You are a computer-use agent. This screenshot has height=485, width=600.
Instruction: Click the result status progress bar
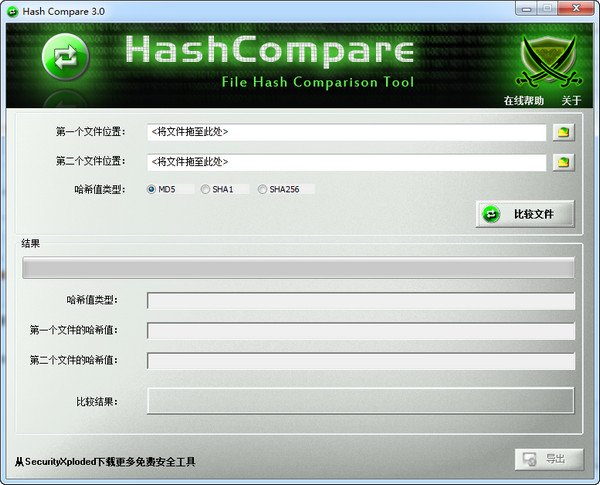pyautogui.click(x=298, y=268)
